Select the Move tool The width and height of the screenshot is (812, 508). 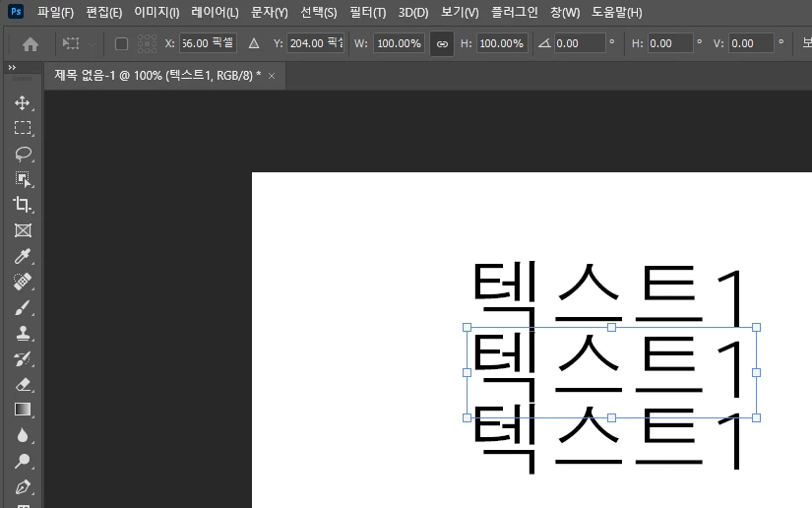(x=23, y=102)
